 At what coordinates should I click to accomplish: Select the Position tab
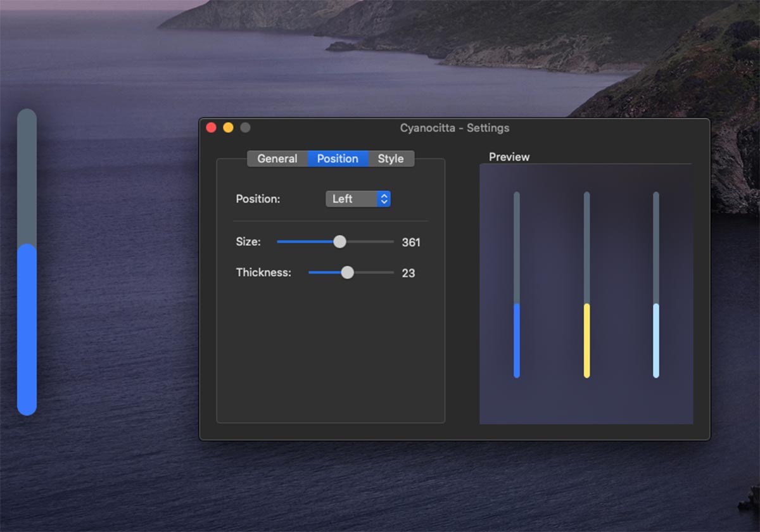pyautogui.click(x=338, y=159)
